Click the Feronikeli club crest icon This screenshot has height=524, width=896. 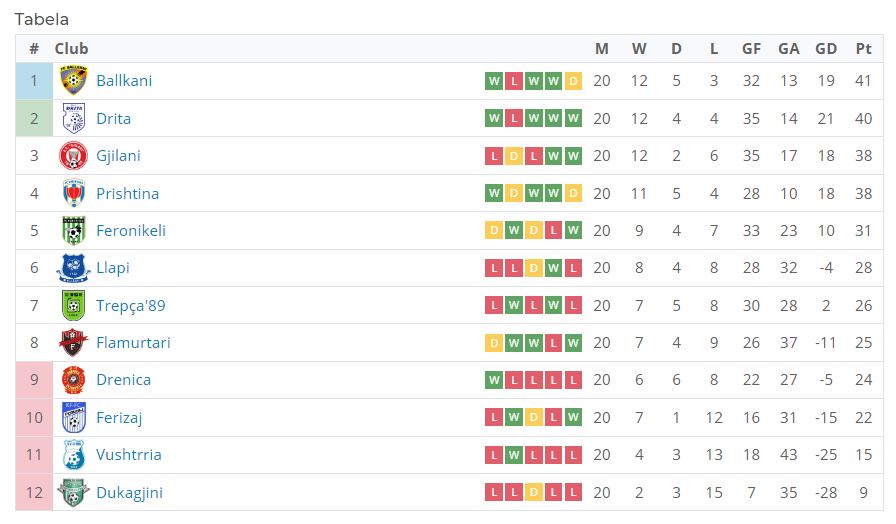click(74, 231)
